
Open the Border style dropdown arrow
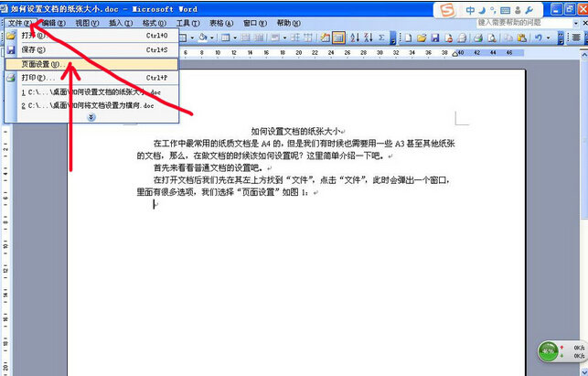point(192,38)
